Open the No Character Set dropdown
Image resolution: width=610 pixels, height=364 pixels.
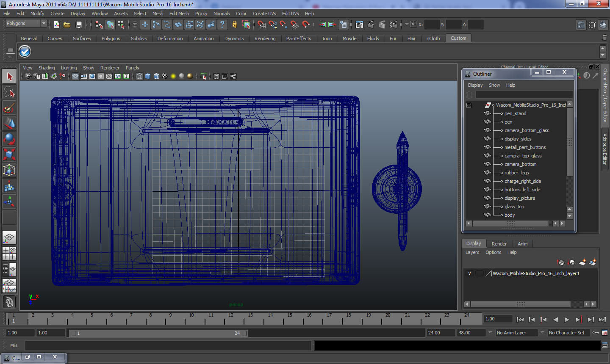[569, 333]
